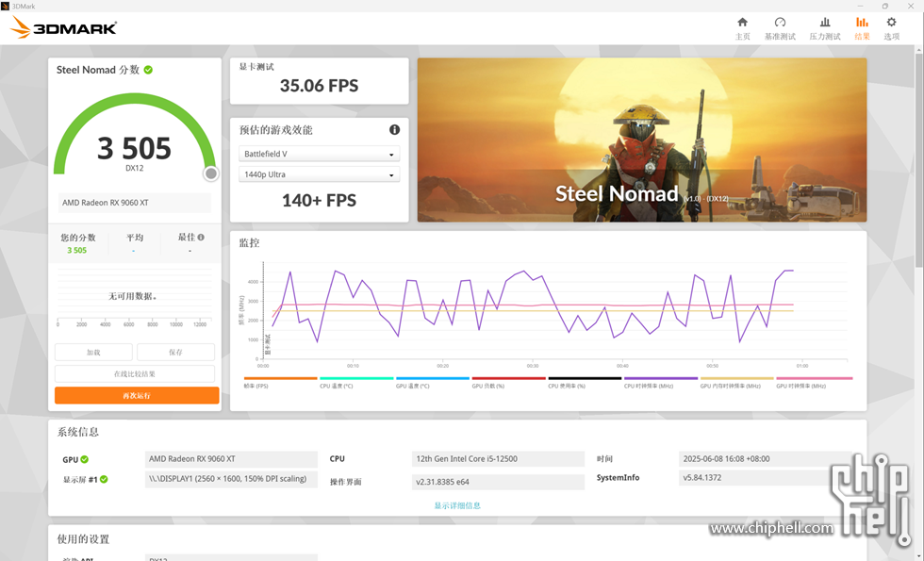Click the 35.06 FPS graphics test value
The height and width of the screenshot is (561, 924).
(x=319, y=86)
